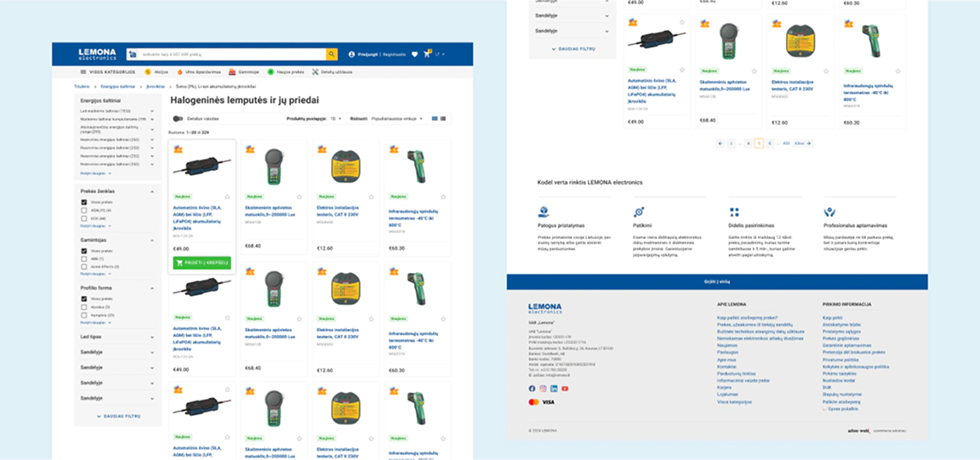Click the Daugiau filtrų link
Image resolution: width=980 pixels, height=460 pixels.
pos(117,416)
